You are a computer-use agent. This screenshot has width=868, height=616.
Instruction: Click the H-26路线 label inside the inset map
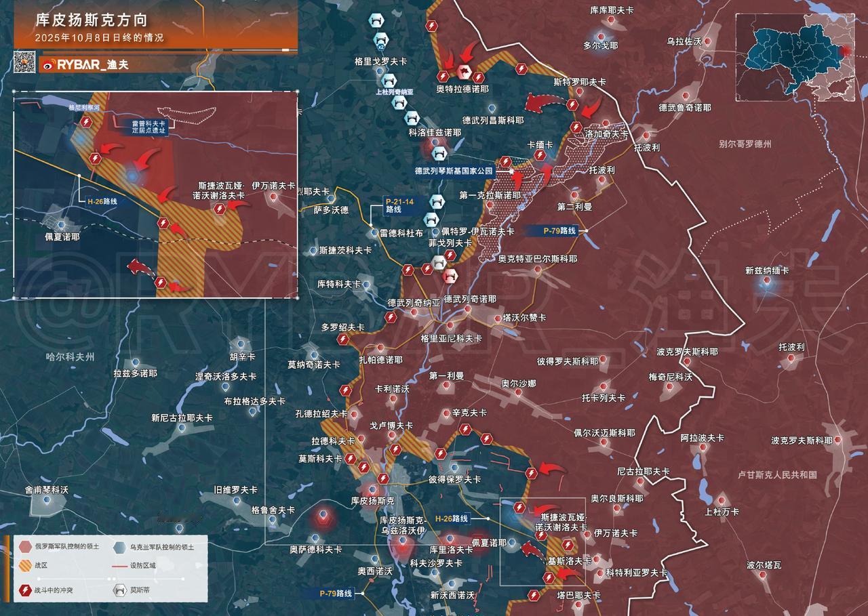(x=102, y=201)
